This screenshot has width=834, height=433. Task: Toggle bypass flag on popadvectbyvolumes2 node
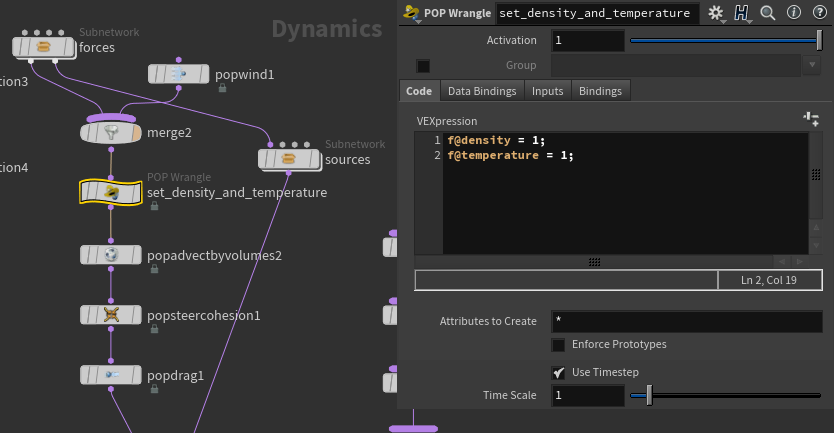pos(87,255)
